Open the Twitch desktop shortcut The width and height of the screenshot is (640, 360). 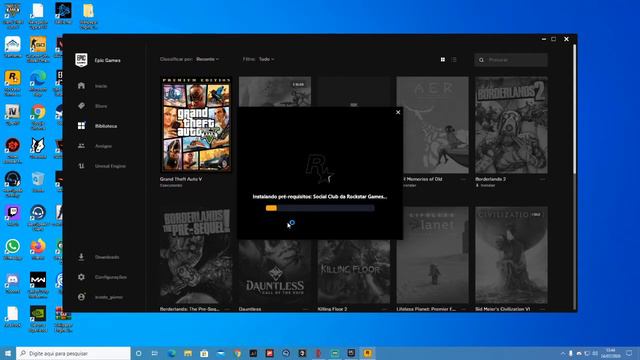[13, 216]
